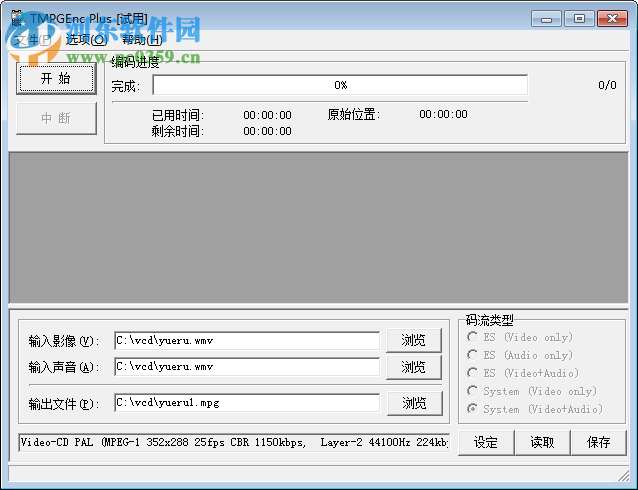This screenshot has height=490, width=638.
Task: Close the TMPGEnc Plus window
Action: coord(612,19)
